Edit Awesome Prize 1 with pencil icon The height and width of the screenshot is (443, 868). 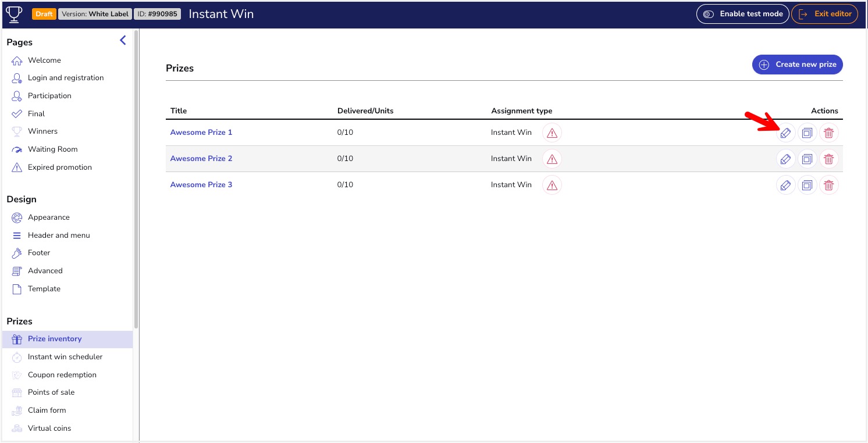click(x=785, y=133)
